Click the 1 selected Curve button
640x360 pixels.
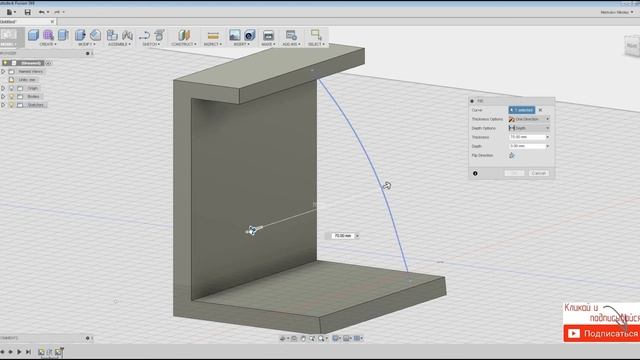522,110
